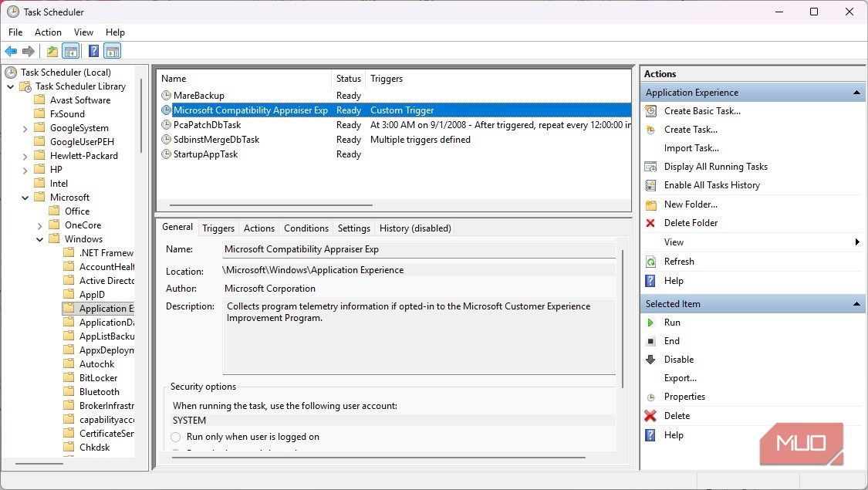Click the MareBackup task clock icon

(x=166, y=95)
